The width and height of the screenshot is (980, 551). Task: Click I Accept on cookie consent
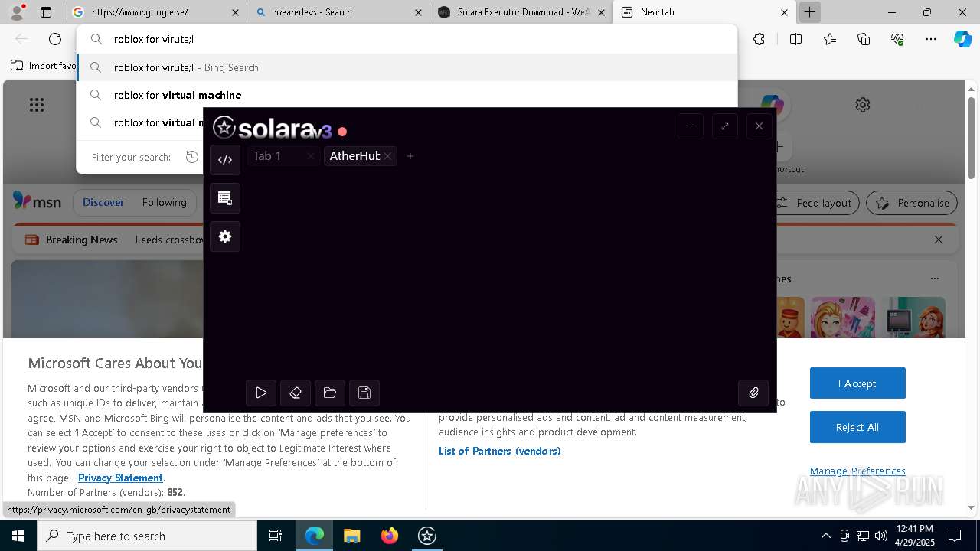[x=857, y=383]
